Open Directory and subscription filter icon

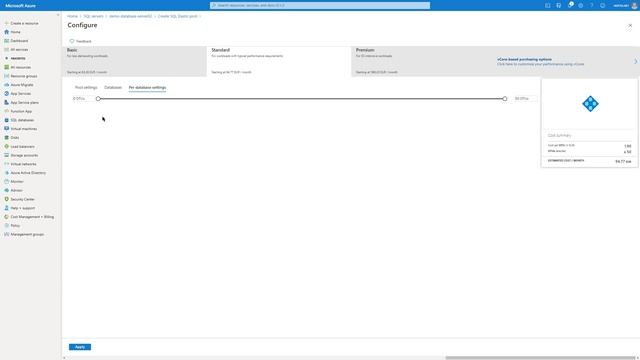558,5
